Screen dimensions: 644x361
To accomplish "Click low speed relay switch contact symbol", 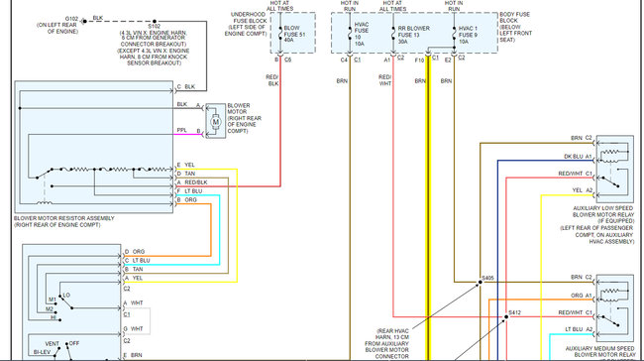I will [x=610, y=181].
